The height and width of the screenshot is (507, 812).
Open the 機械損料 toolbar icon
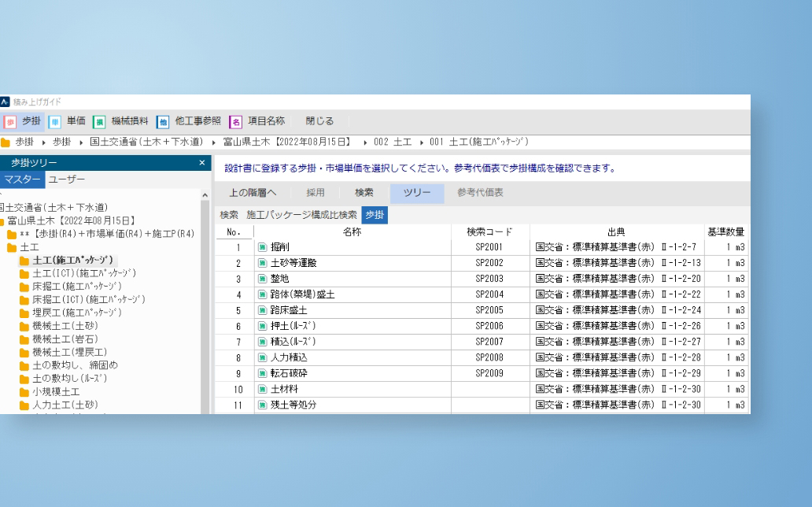pos(99,121)
